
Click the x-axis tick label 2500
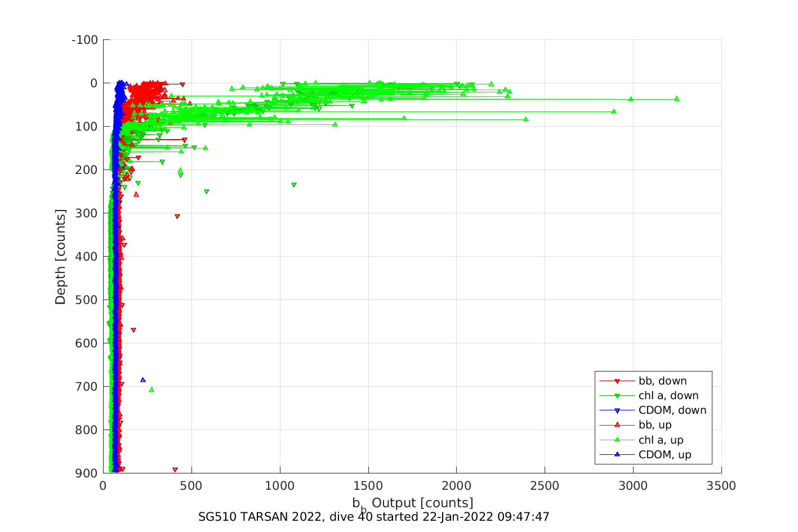pyautogui.click(x=545, y=486)
